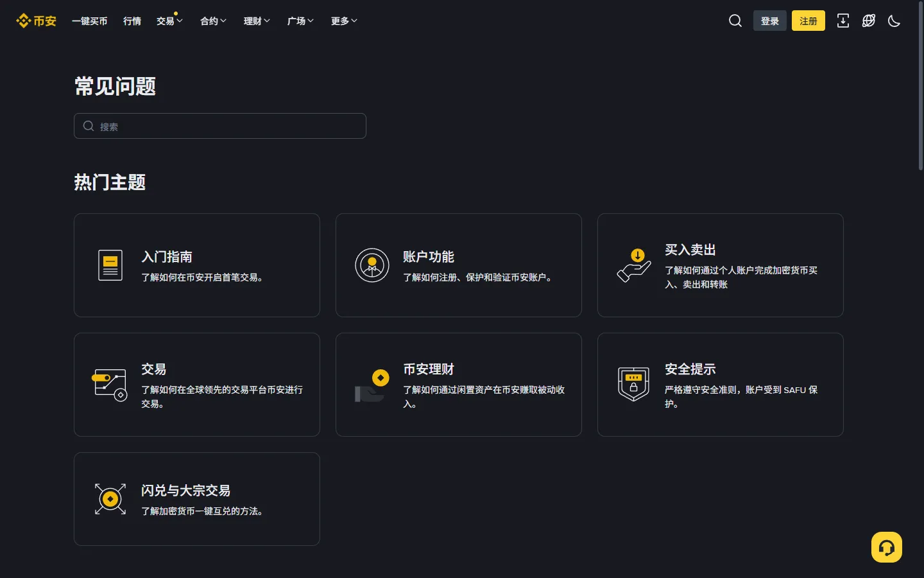Expand the 广场 dropdown menu
924x578 pixels.
pyautogui.click(x=300, y=21)
